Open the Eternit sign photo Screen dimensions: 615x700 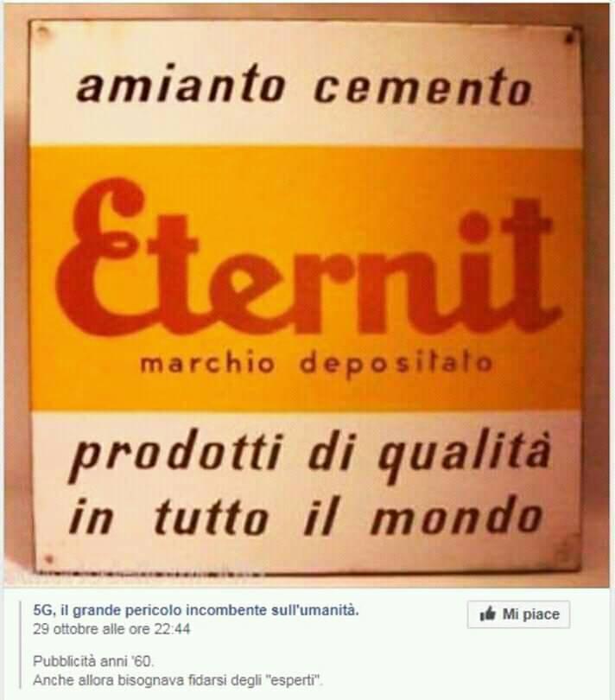pyautogui.click(x=306, y=296)
